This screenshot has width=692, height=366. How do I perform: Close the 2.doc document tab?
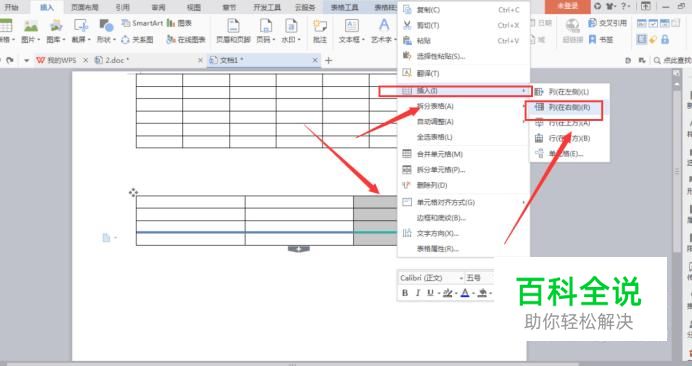200,60
